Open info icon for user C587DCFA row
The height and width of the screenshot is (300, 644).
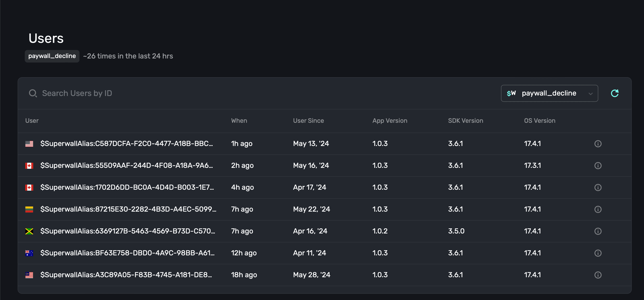tap(598, 144)
